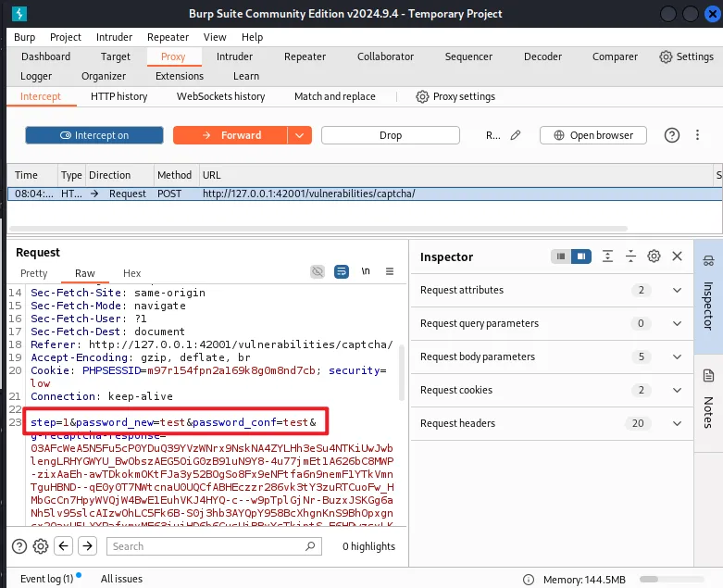Click the Inspector side tab icon

tap(708, 261)
